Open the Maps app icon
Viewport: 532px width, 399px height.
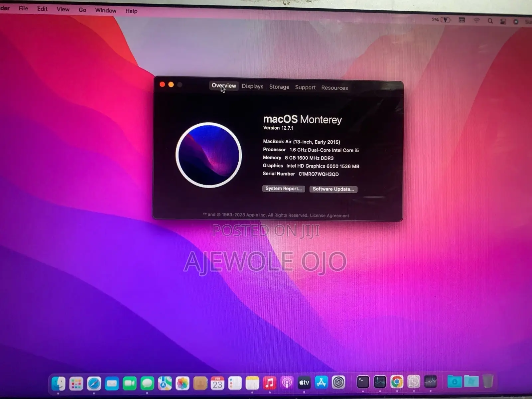tap(165, 384)
